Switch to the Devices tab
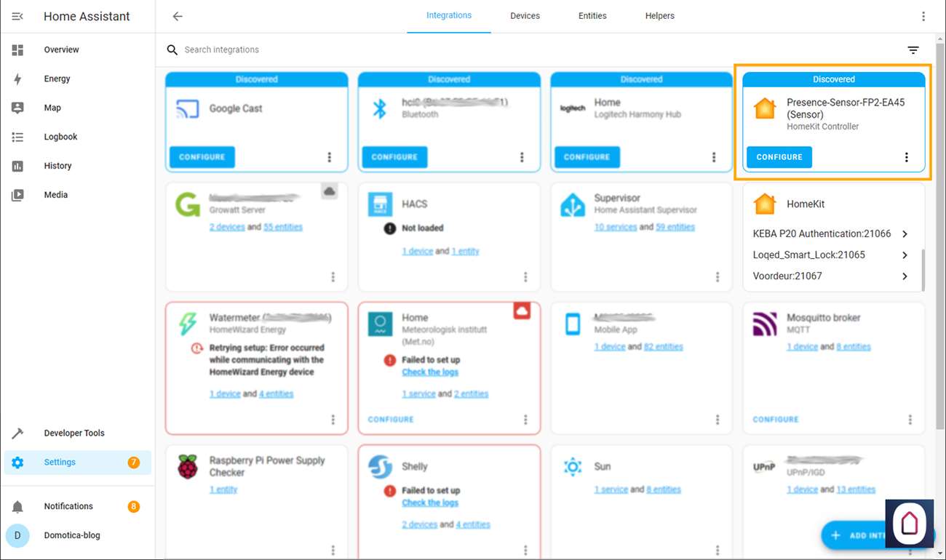Viewport: 946px width, 560px height. pos(525,16)
